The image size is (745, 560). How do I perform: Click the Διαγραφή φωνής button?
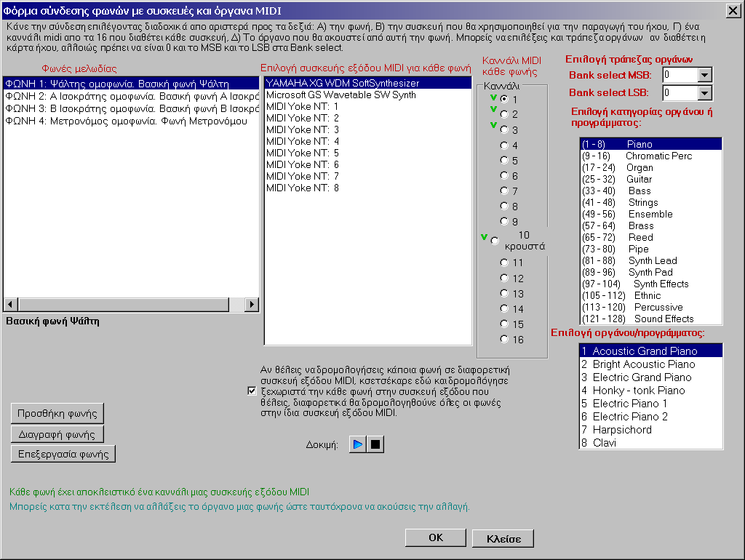[x=57, y=433]
